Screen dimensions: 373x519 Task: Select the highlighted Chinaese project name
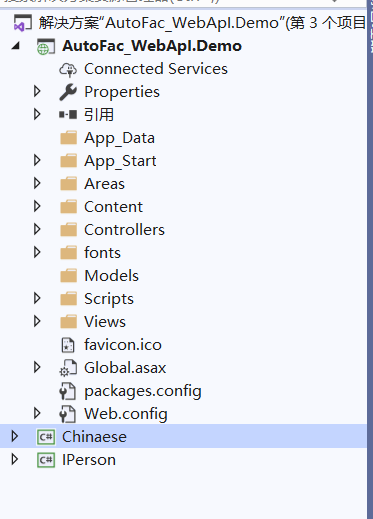click(x=94, y=437)
